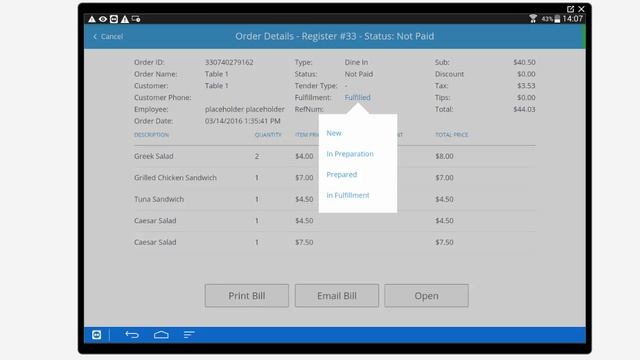
Task: Select the Tuna Sandwich row
Action: tap(335, 199)
